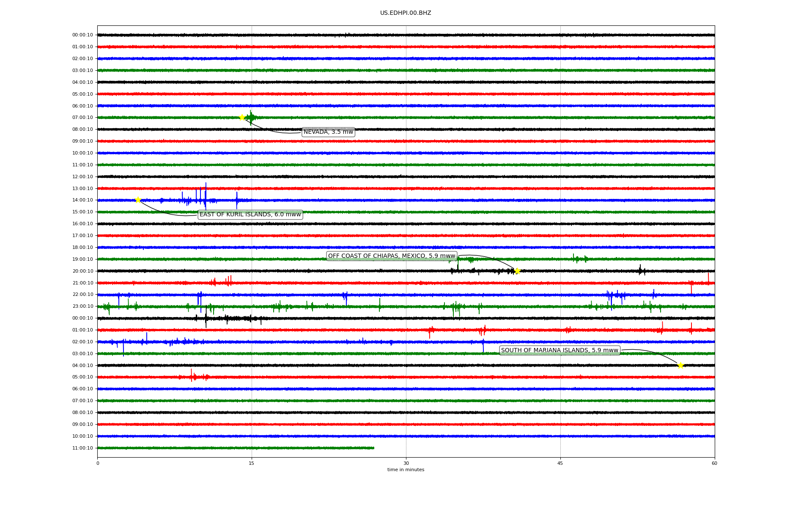The height and width of the screenshot is (508, 812).
Task: Click the x-axis tick label 45
Action: (x=560, y=463)
